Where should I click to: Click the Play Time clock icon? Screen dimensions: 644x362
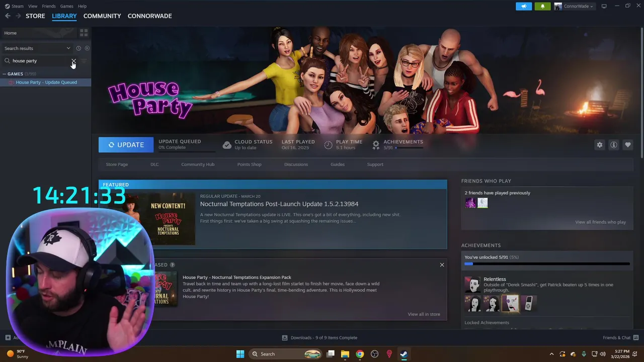coord(328,145)
